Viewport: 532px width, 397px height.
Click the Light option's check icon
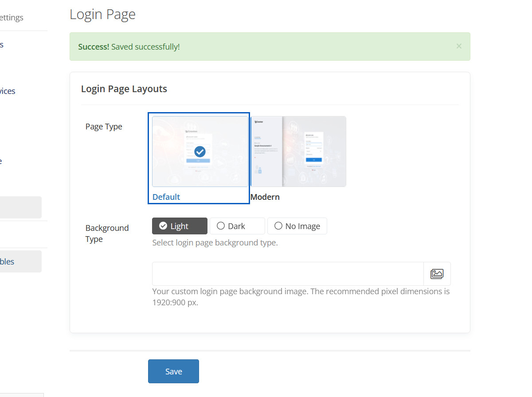pos(163,226)
